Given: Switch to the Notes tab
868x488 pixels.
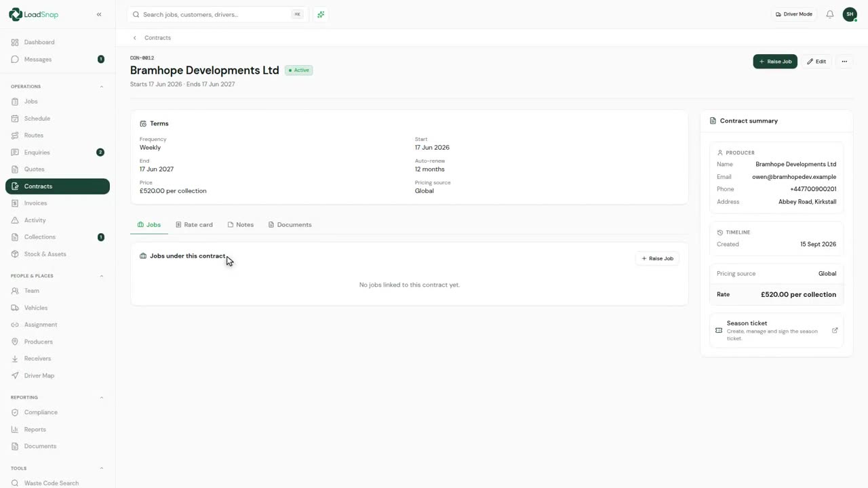Looking at the screenshot, I should 241,224.
